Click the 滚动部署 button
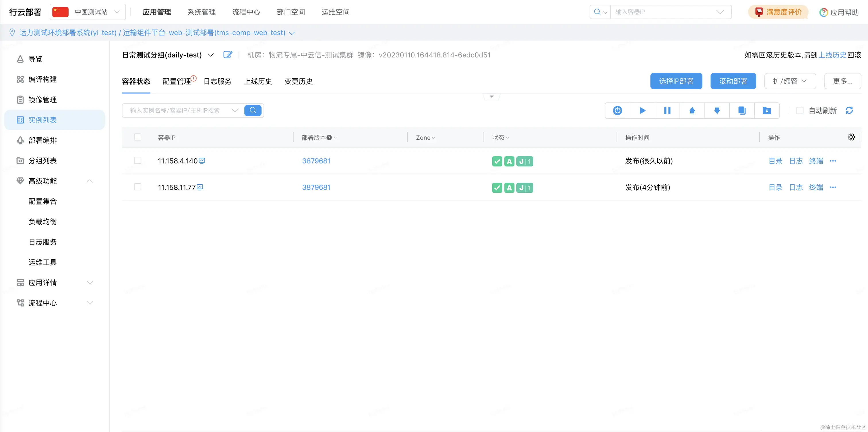 (733, 81)
